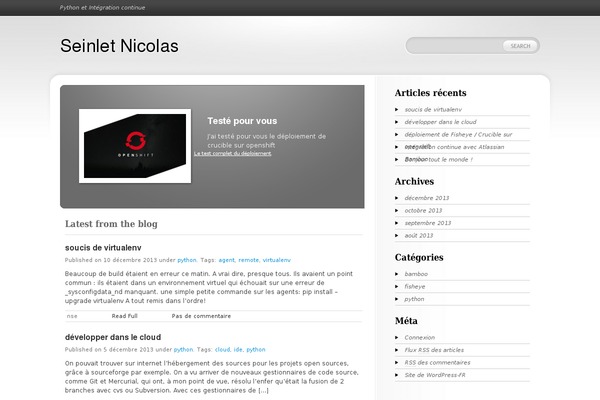Open the 'octobre 2013' archive
This screenshot has height=400, width=600.
423,211
